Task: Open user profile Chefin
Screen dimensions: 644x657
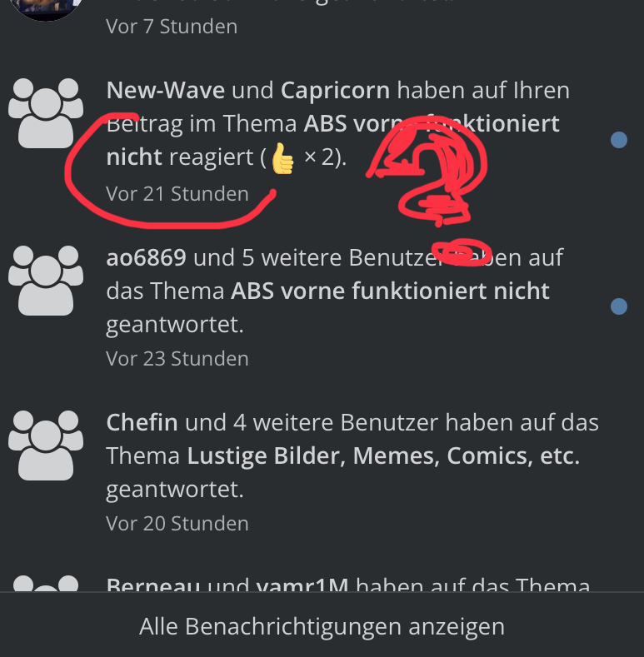Action: click(142, 422)
